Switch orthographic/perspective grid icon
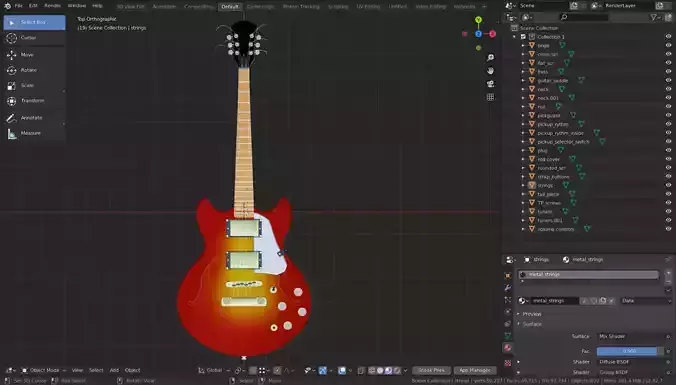Viewport: 676px width, 385px height. pos(490,97)
